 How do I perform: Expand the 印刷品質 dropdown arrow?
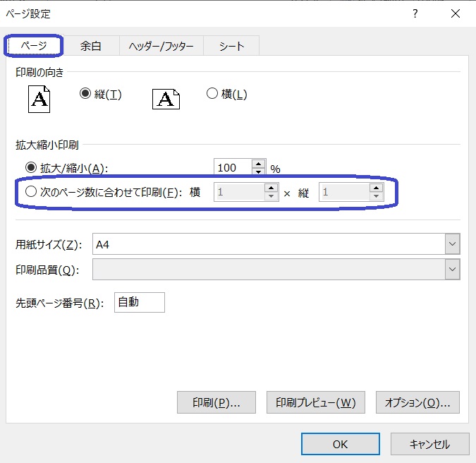coord(452,269)
